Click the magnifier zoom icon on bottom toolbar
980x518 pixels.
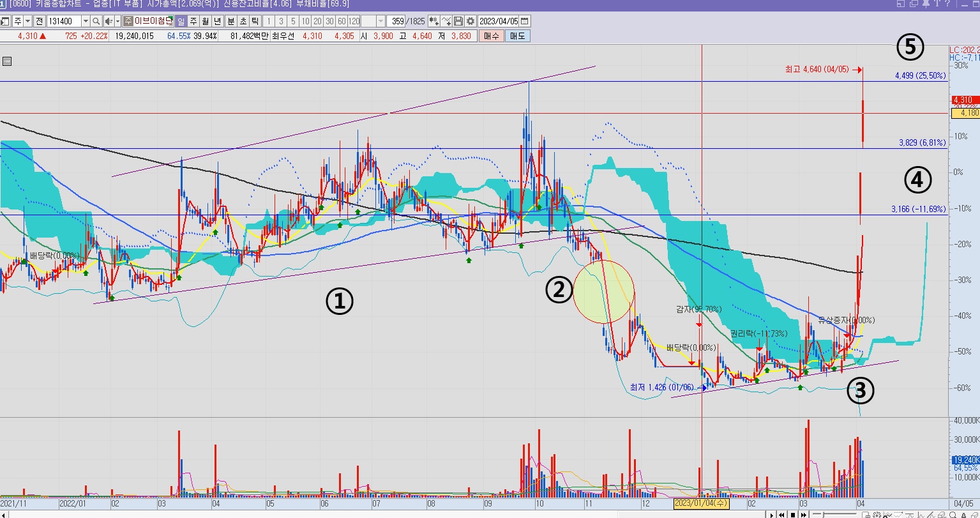(x=953, y=515)
